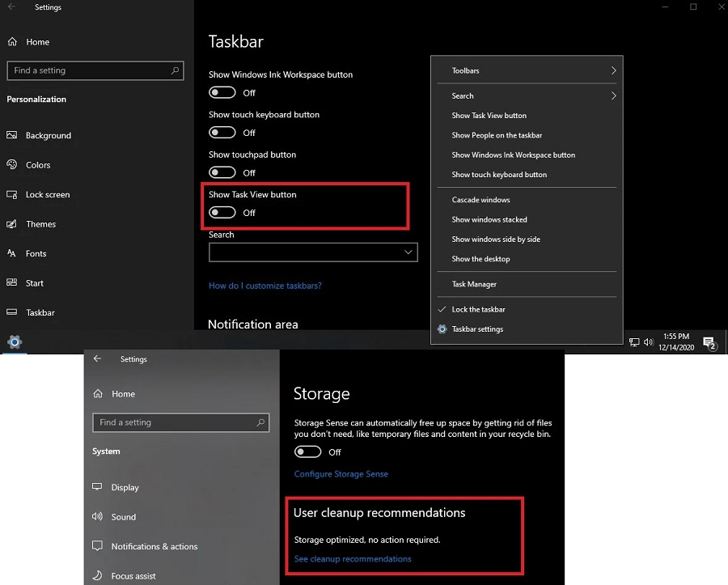This screenshot has width=728, height=585.
Task: Expand the Search submenu arrow in context menu
Action: click(x=613, y=95)
